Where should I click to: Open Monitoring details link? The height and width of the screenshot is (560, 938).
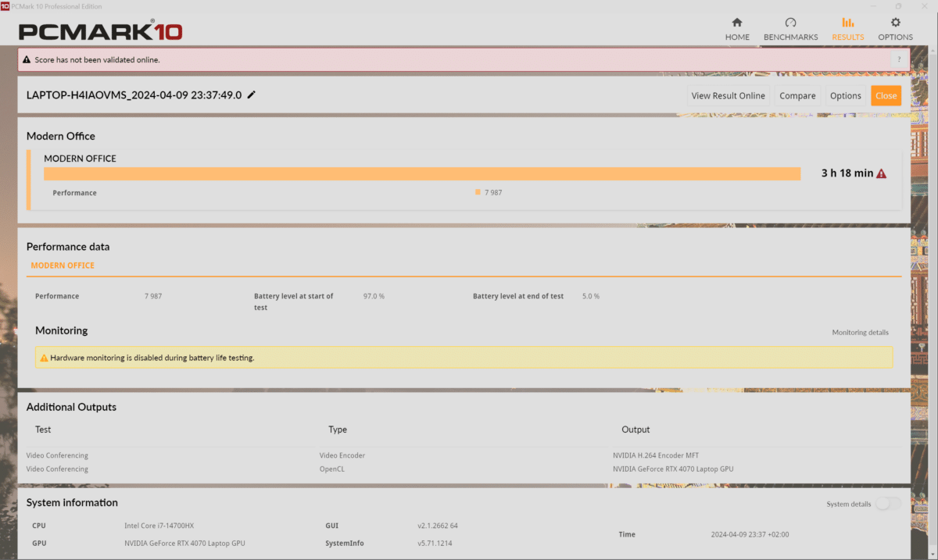860,332
